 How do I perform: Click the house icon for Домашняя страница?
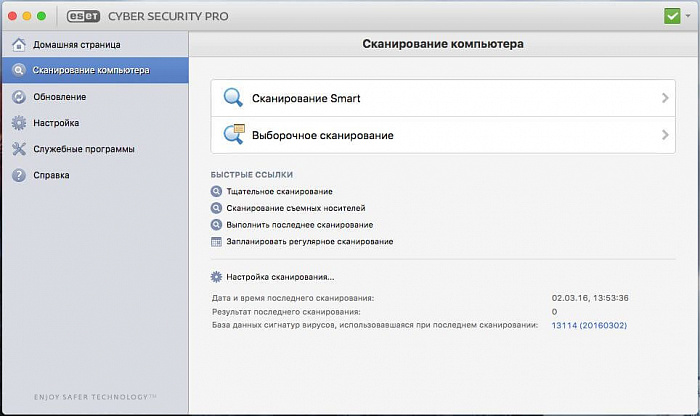[18, 45]
